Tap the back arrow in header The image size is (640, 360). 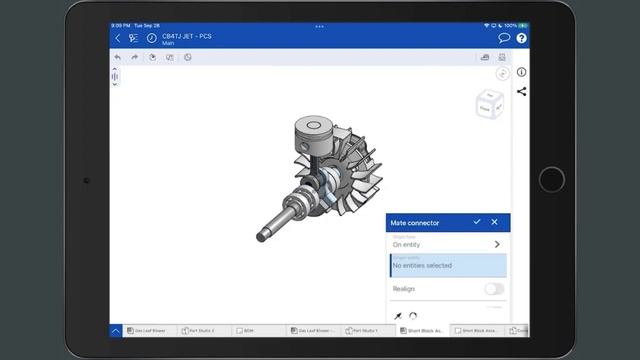pyautogui.click(x=118, y=38)
